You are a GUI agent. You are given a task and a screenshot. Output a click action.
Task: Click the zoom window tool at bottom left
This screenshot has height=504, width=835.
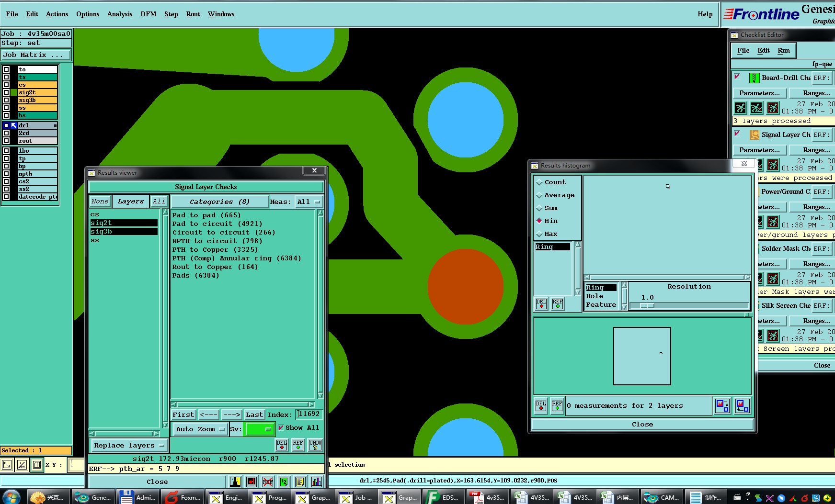coord(7,465)
